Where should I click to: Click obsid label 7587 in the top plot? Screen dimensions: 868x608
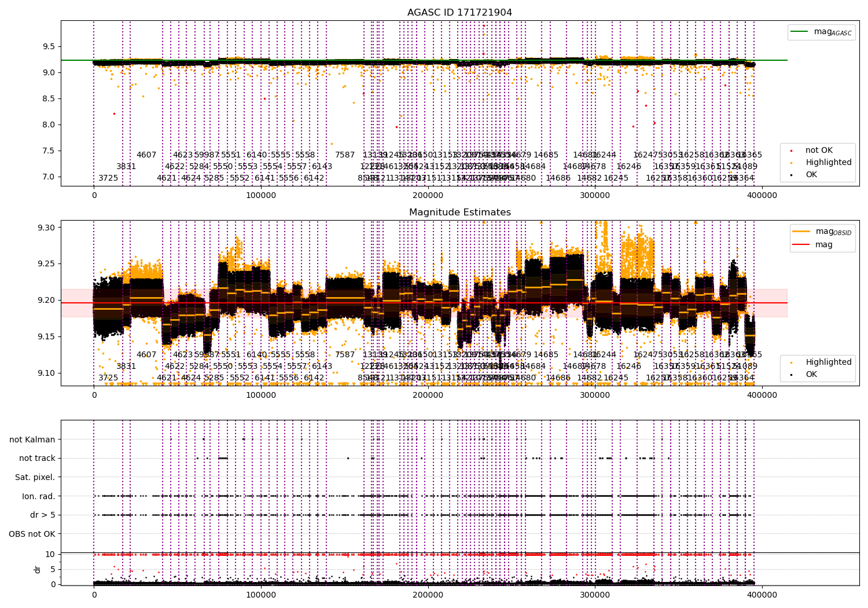pyautogui.click(x=345, y=155)
